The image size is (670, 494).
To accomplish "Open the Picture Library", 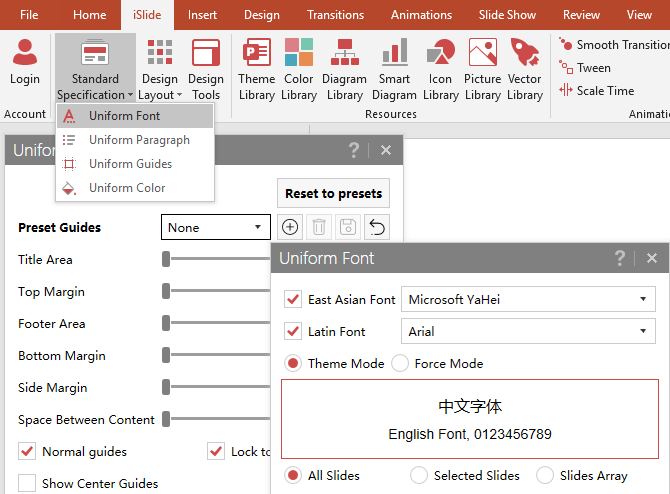I will pos(482,69).
